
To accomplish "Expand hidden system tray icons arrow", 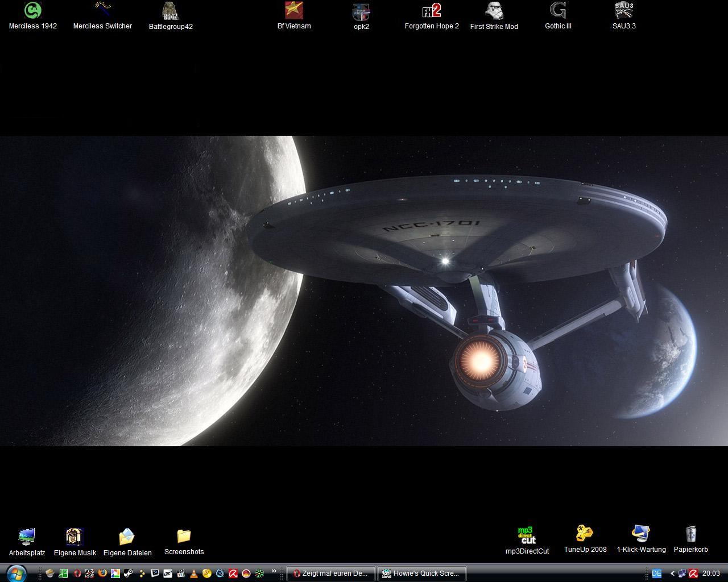I will point(672,573).
